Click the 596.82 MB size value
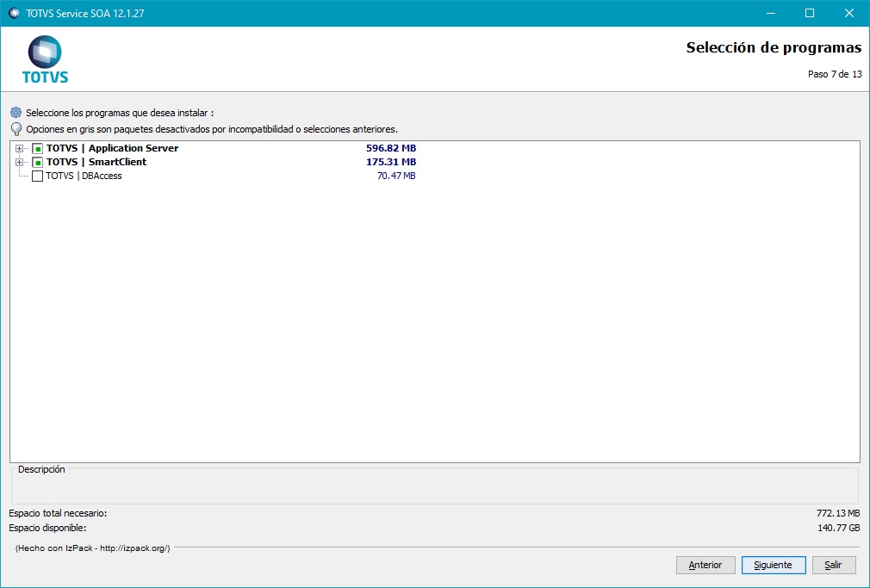The image size is (870, 588). point(391,148)
